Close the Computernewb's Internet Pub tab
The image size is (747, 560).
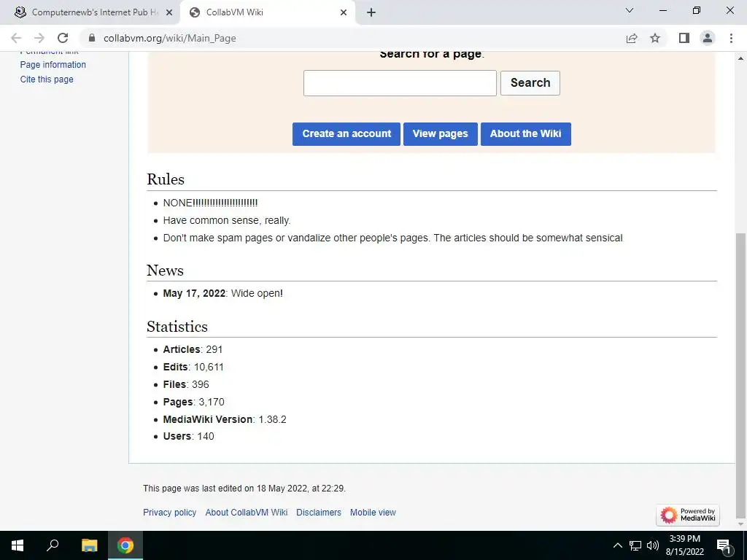coord(169,12)
